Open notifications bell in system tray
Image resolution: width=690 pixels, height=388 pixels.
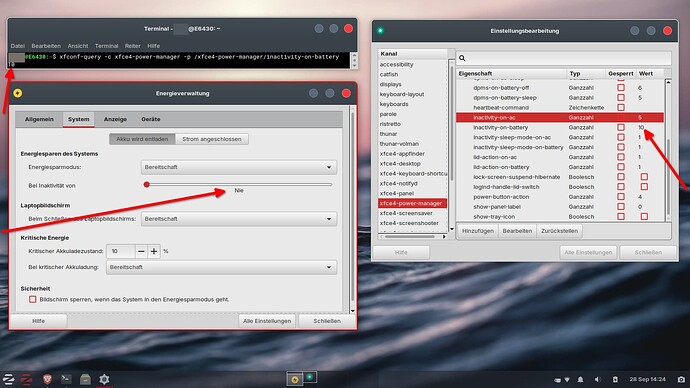pyautogui.click(x=580, y=379)
